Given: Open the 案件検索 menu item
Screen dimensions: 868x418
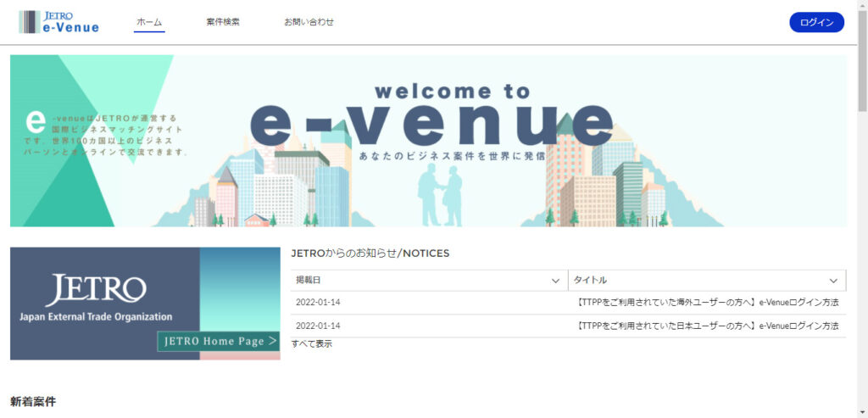Looking at the screenshot, I should (x=223, y=22).
